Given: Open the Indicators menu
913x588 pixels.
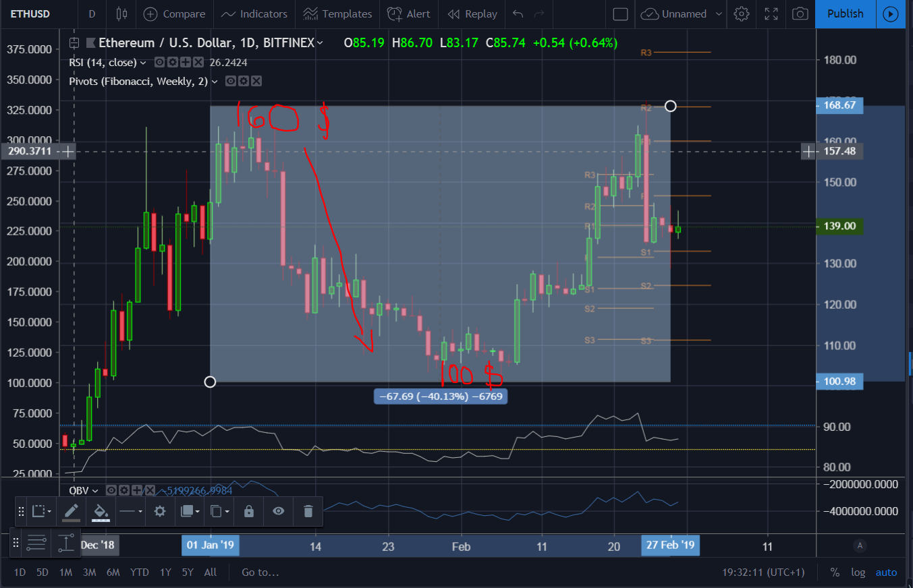Looking at the screenshot, I should pyautogui.click(x=254, y=13).
